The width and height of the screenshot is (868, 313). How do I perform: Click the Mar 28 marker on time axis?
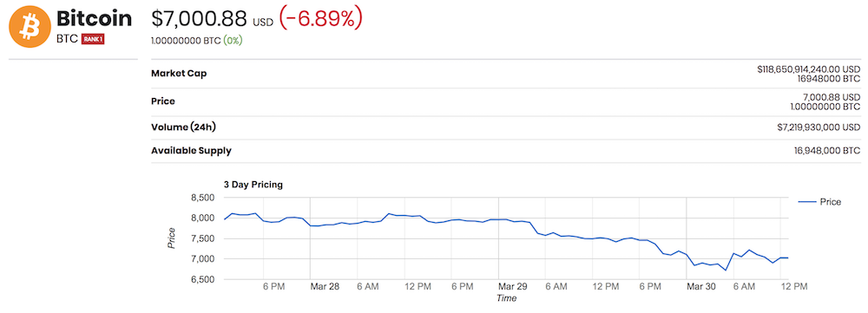[326, 286]
